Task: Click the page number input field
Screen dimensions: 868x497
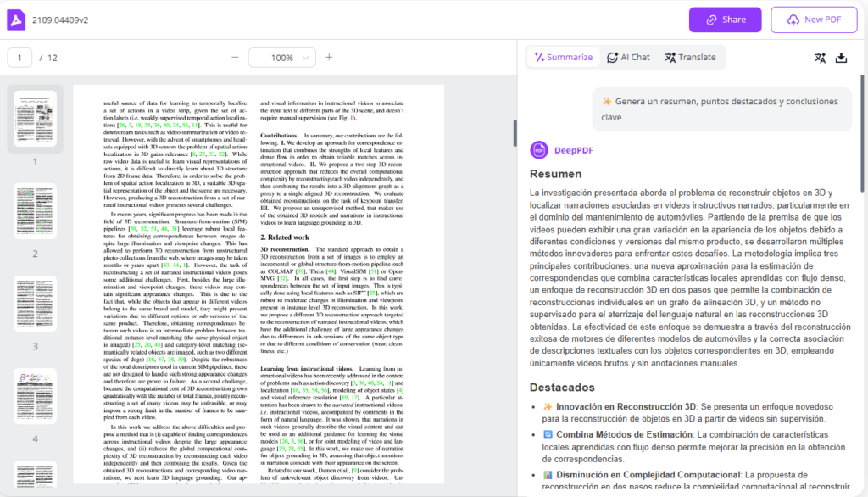Action: [x=21, y=58]
